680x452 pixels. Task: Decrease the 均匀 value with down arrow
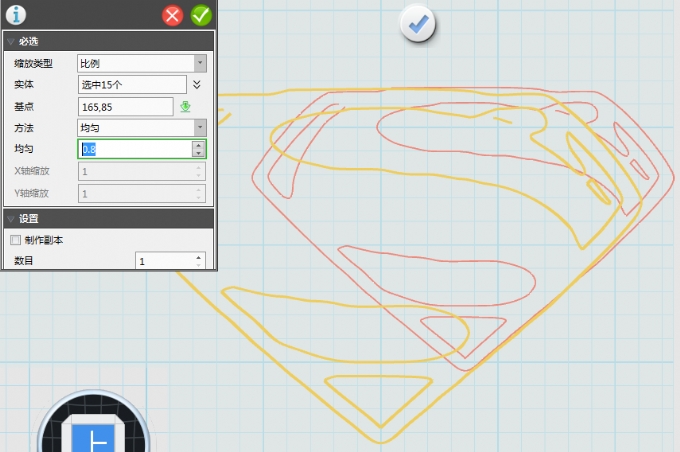pyautogui.click(x=199, y=153)
